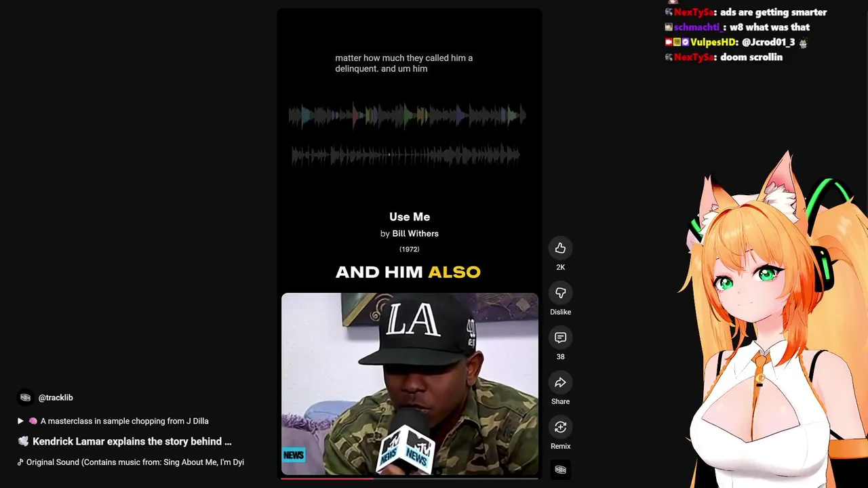868x488 pixels.
Task: Click the thumbs-down Dislike icon
Action: tap(560, 293)
